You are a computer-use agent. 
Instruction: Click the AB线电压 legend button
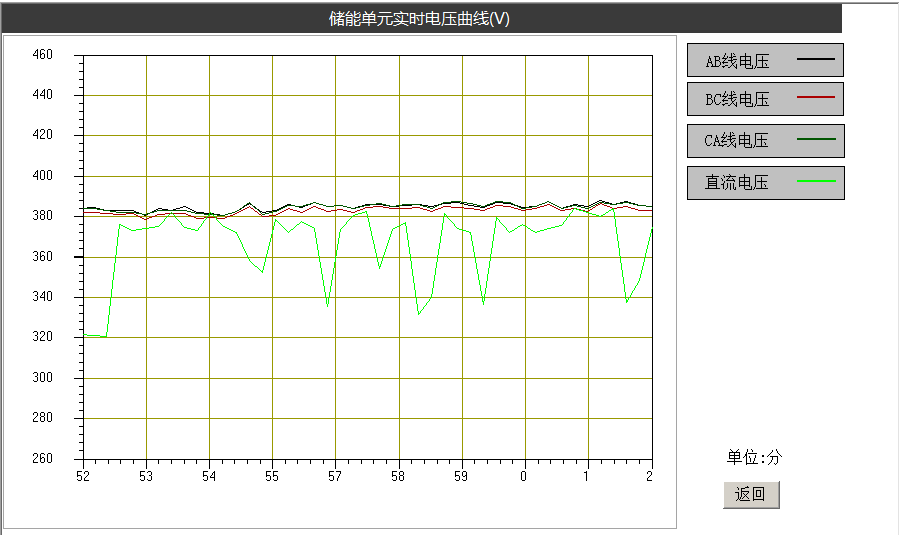[765, 60]
